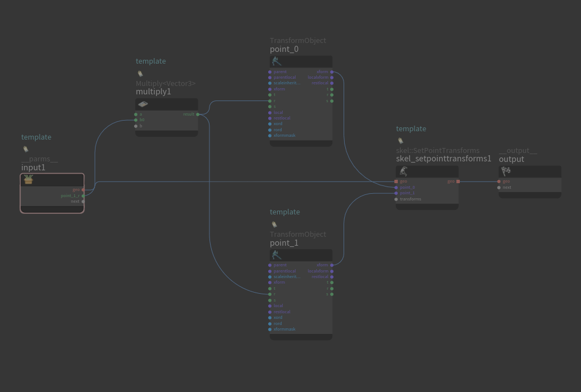Click the xformmask input port on point_1
Screen dimensions: 581x392
(270, 329)
